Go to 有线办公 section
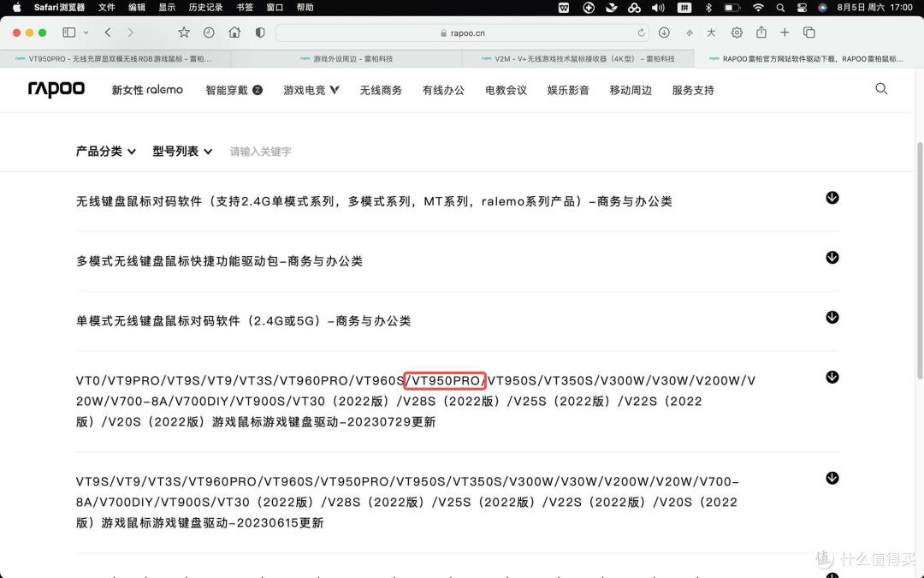The width and height of the screenshot is (924, 578). (x=443, y=90)
